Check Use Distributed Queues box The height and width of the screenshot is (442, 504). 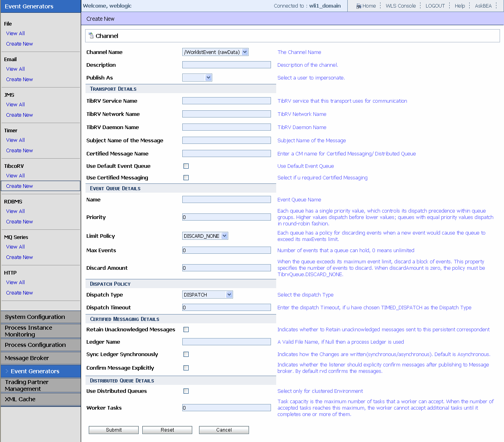(186, 391)
